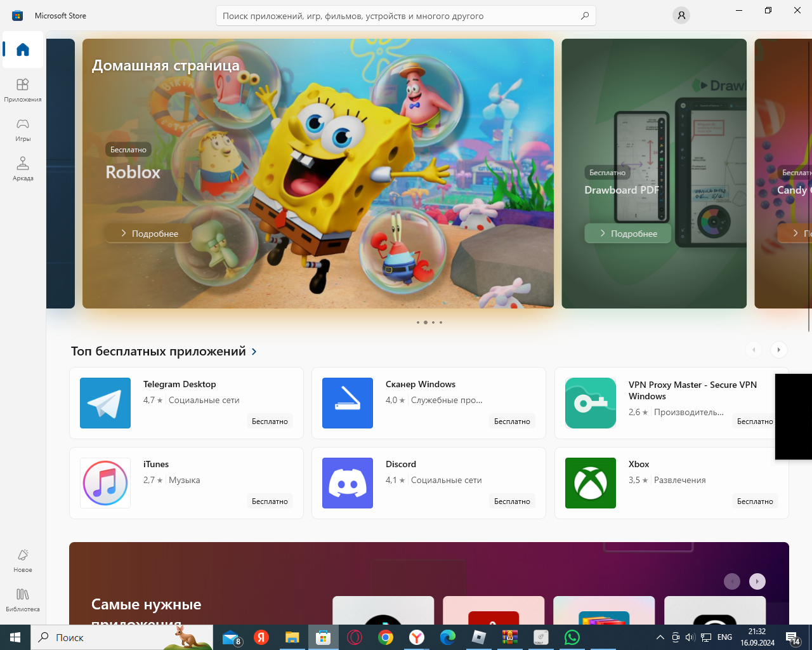Image resolution: width=812 pixels, height=650 pixels.
Task: Click the user account profile icon
Action: coord(681,15)
